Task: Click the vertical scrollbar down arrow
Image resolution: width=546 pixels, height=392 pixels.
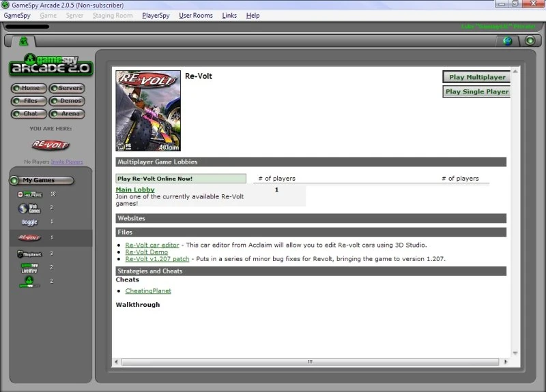Action: click(x=515, y=352)
